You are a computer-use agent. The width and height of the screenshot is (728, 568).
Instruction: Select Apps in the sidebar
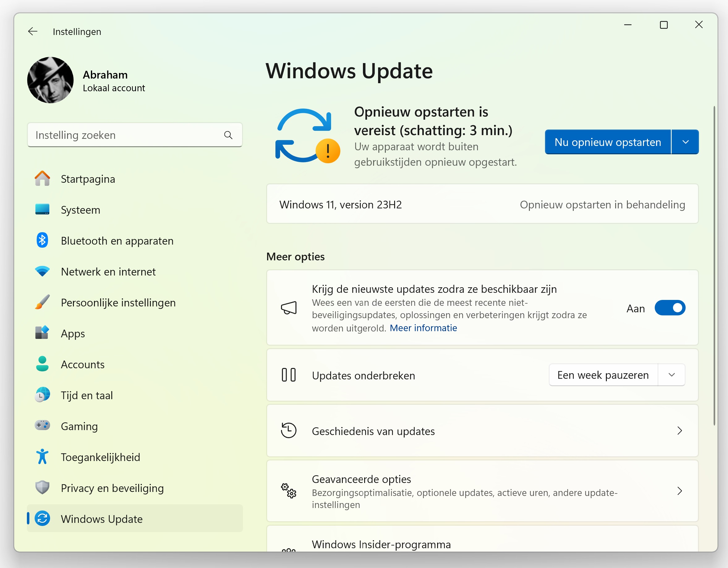click(135, 333)
